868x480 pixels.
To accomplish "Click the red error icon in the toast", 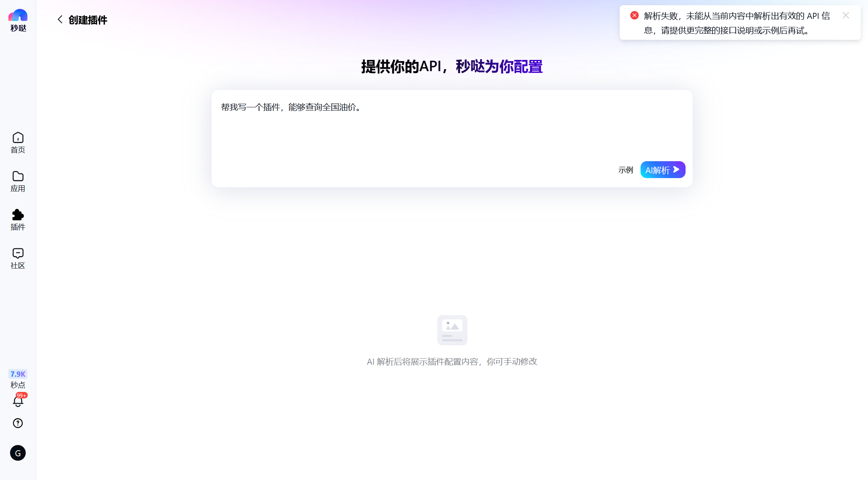I will 635,16.
